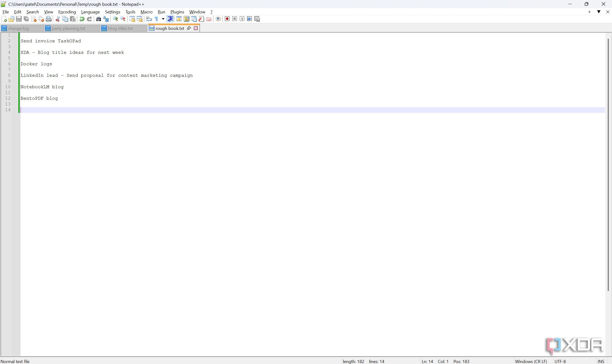Click the Paste clipboard icon
This screenshot has height=364, width=612.
tap(73, 19)
